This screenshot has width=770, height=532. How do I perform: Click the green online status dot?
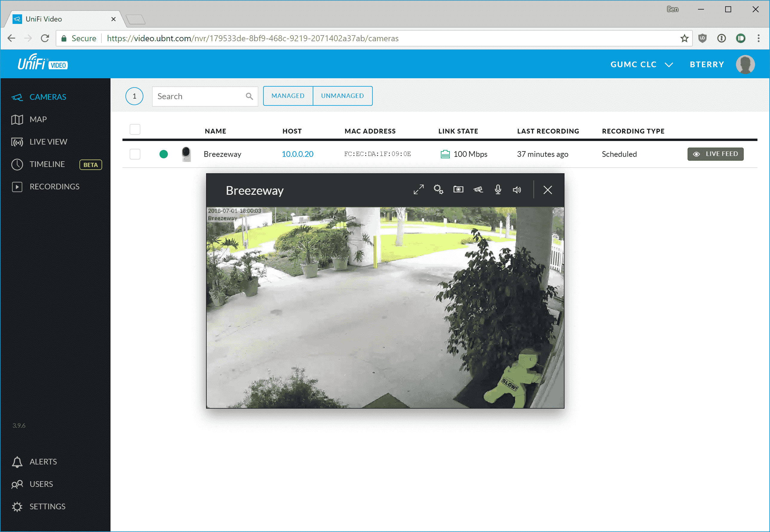(x=164, y=154)
